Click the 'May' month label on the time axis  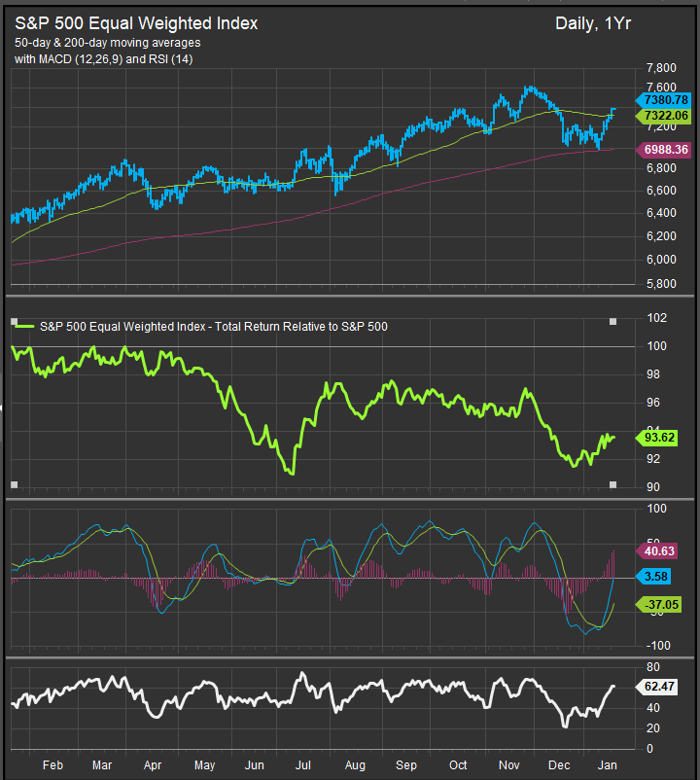(x=204, y=765)
